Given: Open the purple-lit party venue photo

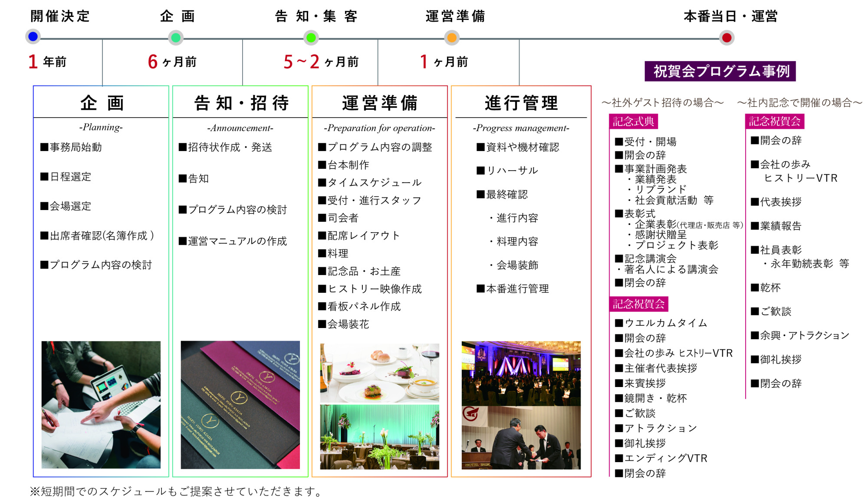Looking at the screenshot, I should point(521,373).
